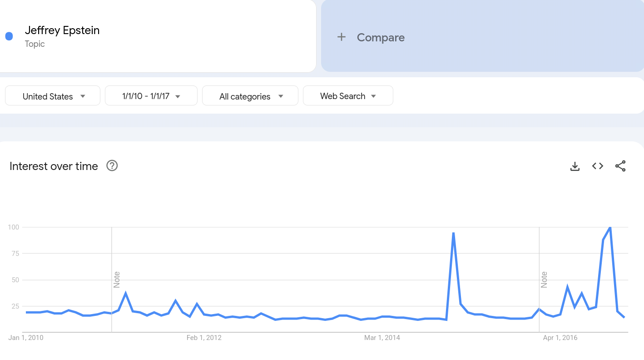Open the help icon beside Interest over time

click(x=112, y=166)
